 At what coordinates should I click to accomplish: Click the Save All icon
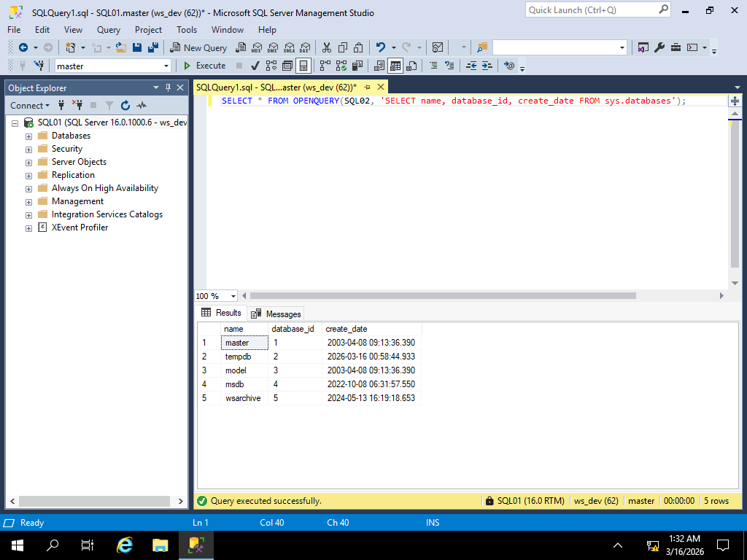[x=153, y=47]
